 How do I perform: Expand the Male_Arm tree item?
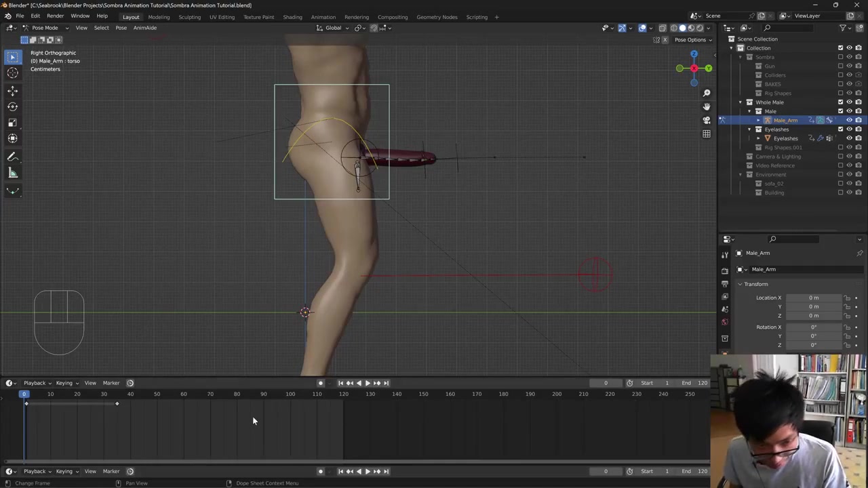pos(758,120)
